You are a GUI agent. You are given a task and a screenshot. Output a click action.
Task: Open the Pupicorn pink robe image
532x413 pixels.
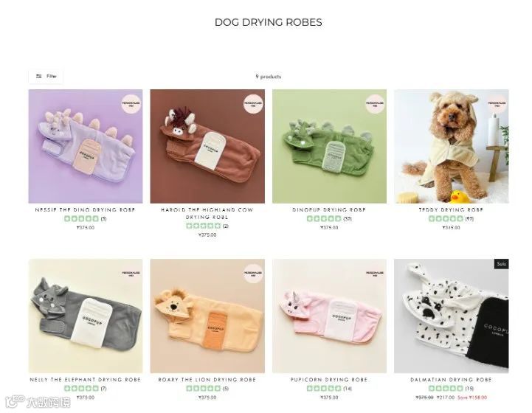329,316
